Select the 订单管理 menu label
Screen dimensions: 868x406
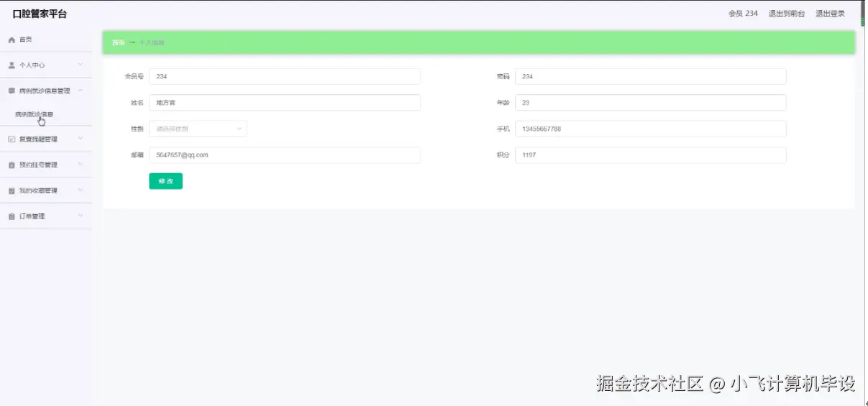pyautogui.click(x=32, y=216)
